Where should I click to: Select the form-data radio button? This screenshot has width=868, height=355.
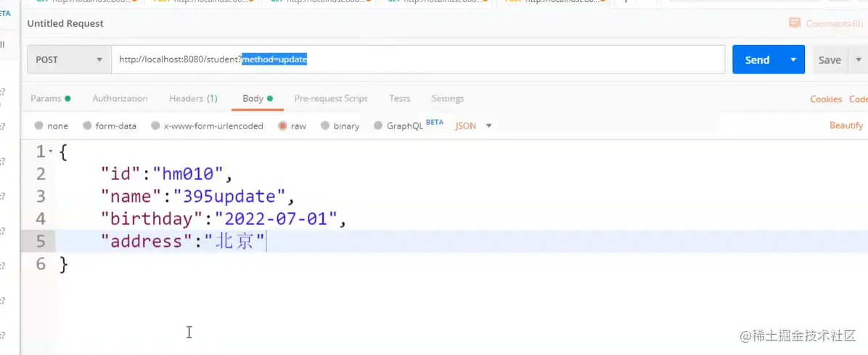coord(87,126)
